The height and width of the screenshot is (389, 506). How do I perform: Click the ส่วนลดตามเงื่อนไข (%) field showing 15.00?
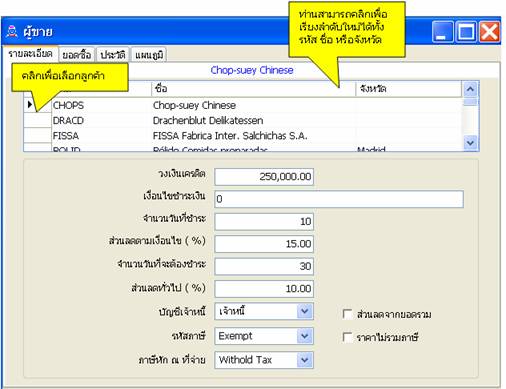coord(264,244)
